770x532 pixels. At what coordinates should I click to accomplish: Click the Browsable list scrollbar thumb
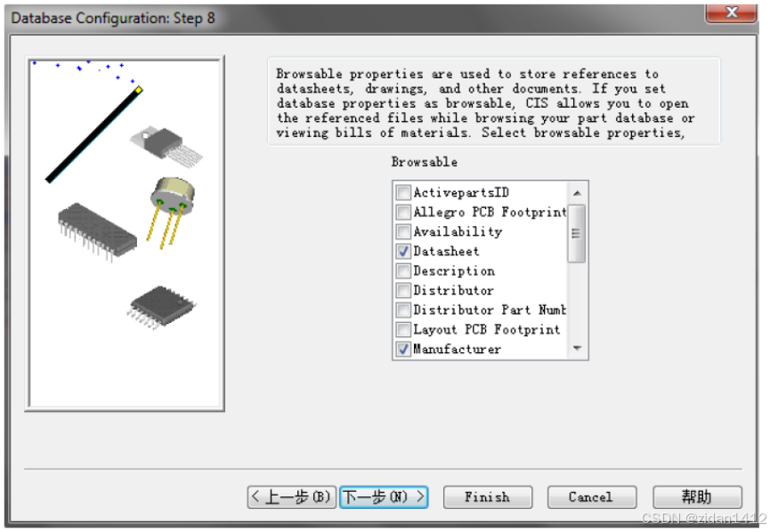[577, 234]
